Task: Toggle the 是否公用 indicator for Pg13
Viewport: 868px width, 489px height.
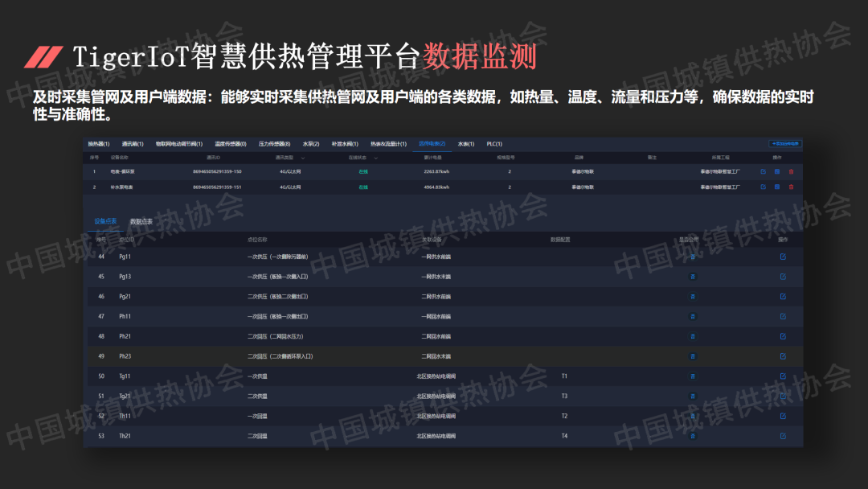Action: pyautogui.click(x=692, y=277)
